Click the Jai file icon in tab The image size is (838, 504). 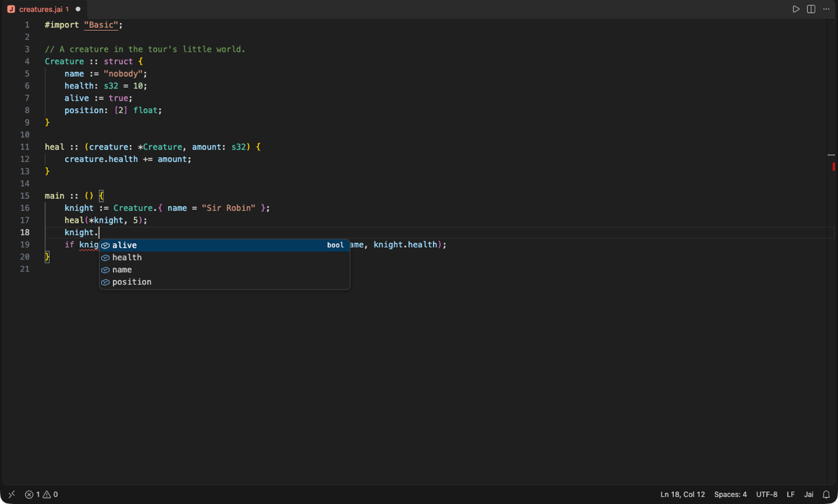click(x=11, y=9)
